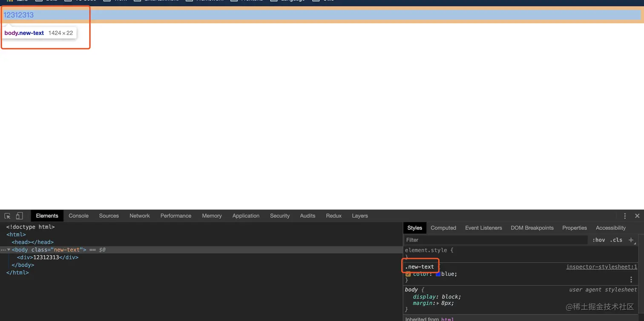Switch to the Elements tab
This screenshot has width=644, height=321.
pyautogui.click(x=47, y=216)
